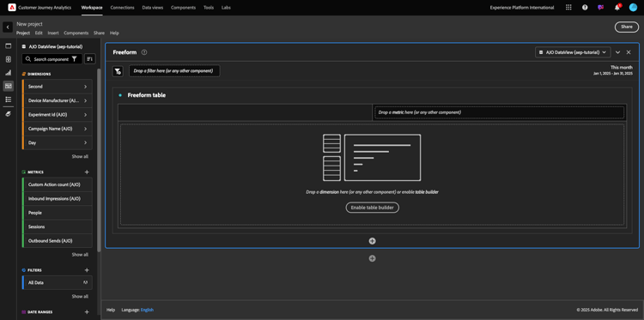This screenshot has height=320, width=644.
Task: Open the bottom icon in left rail
Action: pos(9,114)
